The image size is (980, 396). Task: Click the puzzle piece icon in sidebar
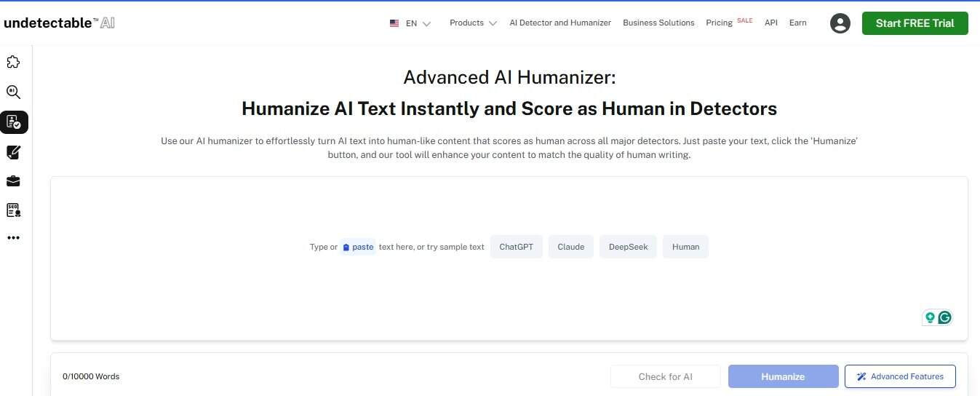(x=13, y=63)
